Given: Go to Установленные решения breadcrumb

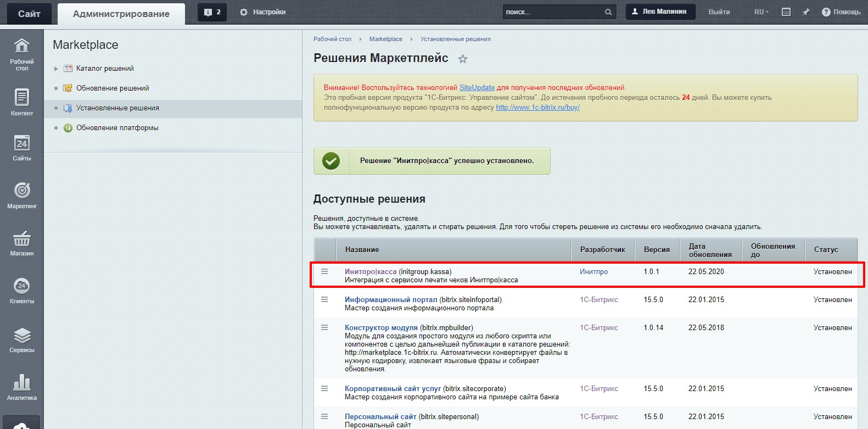Looking at the screenshot, I should [456, 39].
